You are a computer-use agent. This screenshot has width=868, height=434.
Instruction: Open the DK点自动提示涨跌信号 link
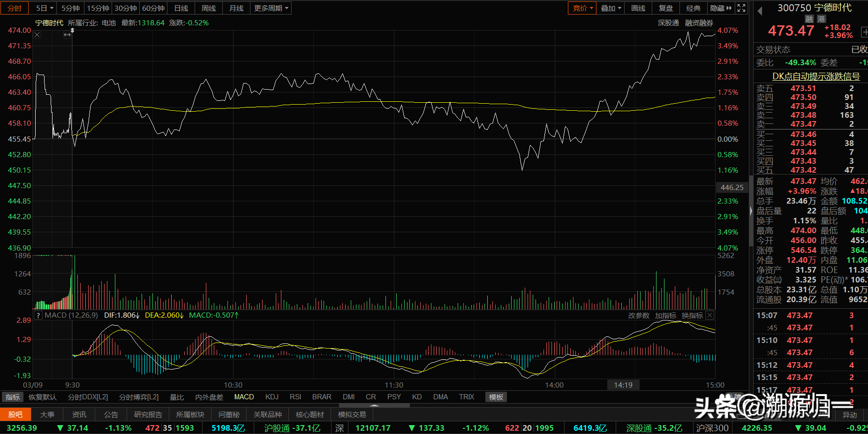(x=816, y=76)
